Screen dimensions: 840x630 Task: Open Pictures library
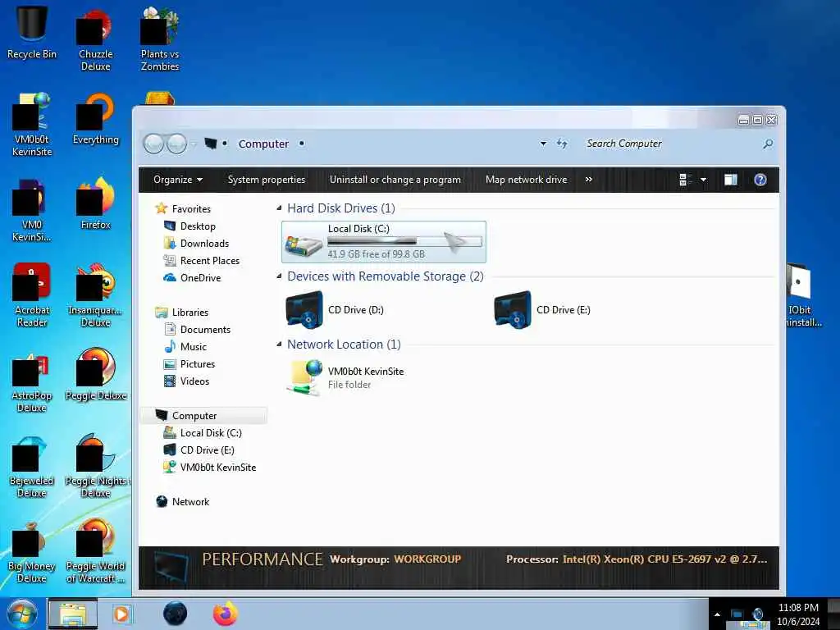[189, 363]
